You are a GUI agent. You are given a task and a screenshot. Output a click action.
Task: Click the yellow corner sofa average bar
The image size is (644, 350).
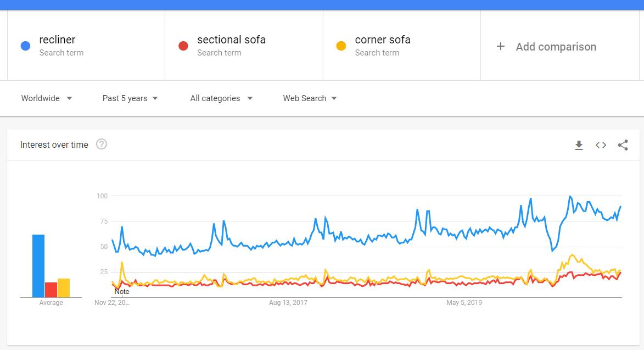(64, 288)
